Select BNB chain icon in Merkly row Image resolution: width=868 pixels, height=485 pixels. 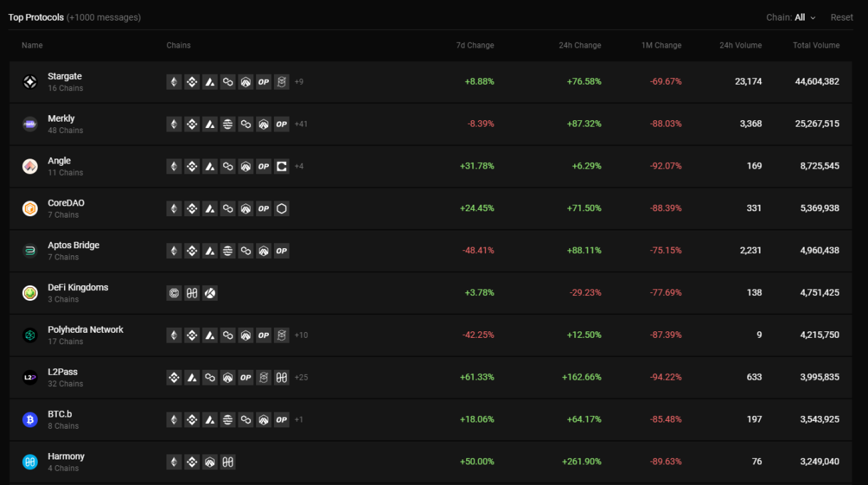192,124
